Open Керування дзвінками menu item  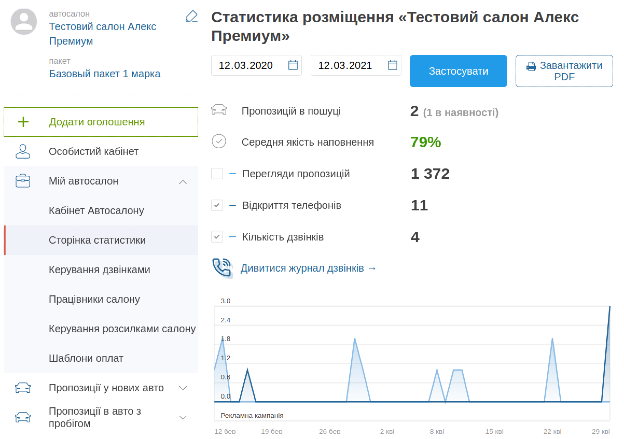pyautogui.click(x=101, y=269)
